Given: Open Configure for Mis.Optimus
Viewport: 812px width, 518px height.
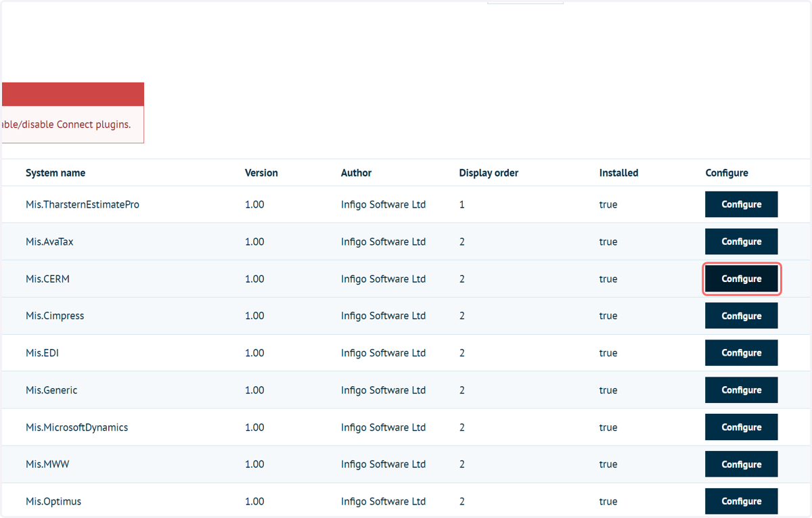Looking at the screenshot, I should pos(741,501).
